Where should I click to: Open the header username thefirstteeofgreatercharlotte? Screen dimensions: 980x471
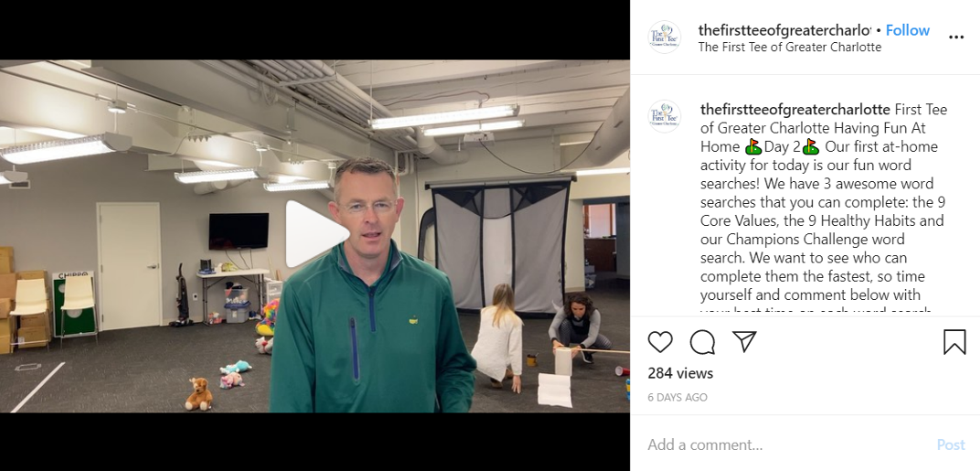point(784,30)
